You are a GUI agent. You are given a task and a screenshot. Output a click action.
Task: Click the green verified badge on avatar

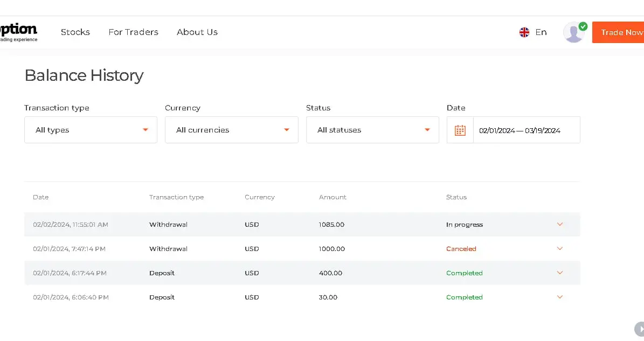pos(583,26)
